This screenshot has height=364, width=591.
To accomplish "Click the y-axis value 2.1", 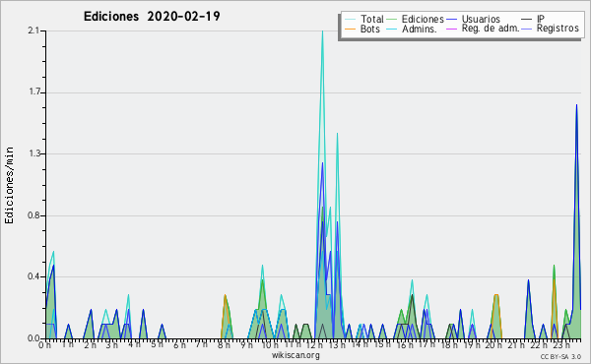I will pos(33,30).
